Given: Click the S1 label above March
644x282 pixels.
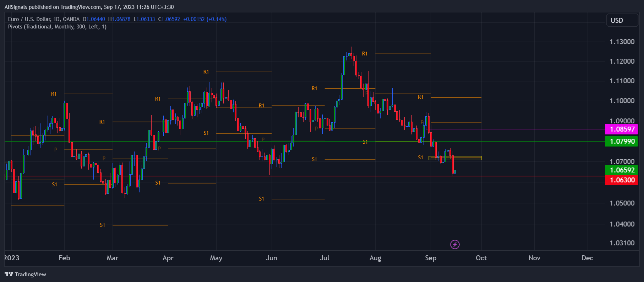Looking at the screenshot, I should click(103, 225).
